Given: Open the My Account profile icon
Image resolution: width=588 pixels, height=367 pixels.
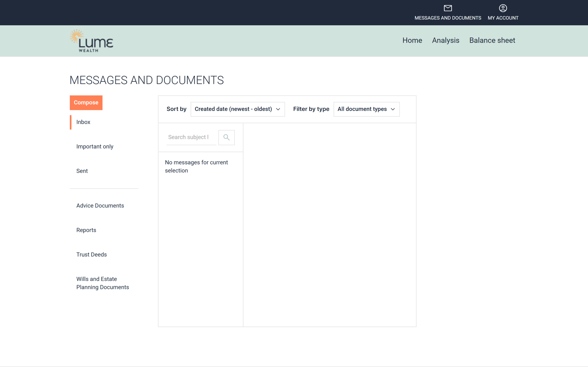Looking at the screenshot, I should pos(503,8).
